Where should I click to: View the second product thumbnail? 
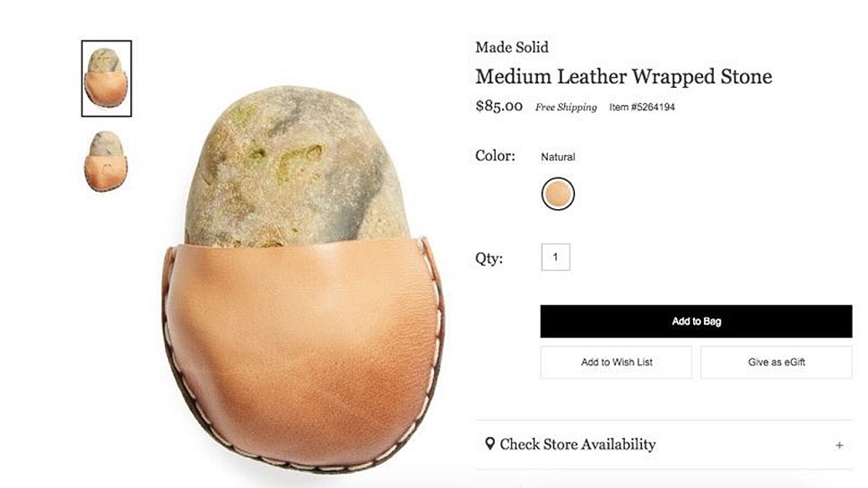[x=106, y=161]
